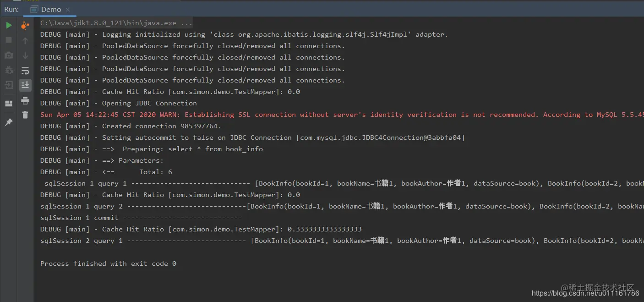Click 'Opening JDBC Connection' log line
Screen dimensions: 644x302
pyautogui.click(x=119, y=103)
